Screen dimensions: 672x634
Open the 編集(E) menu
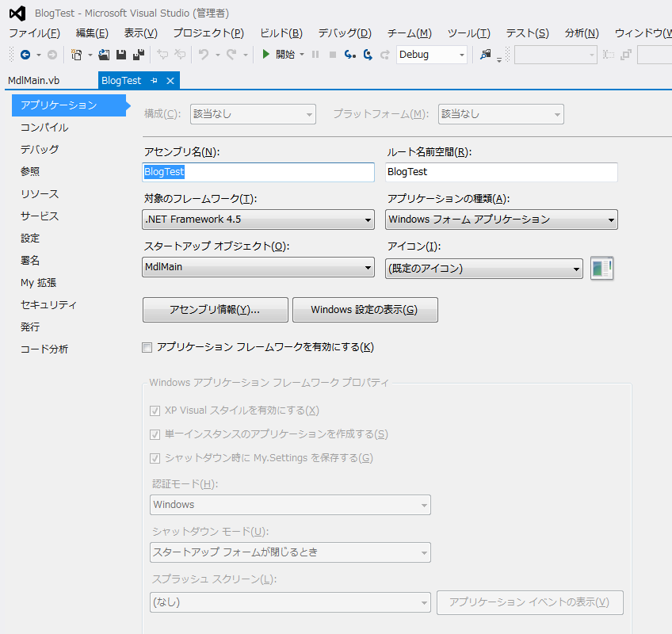click(92, 33)
